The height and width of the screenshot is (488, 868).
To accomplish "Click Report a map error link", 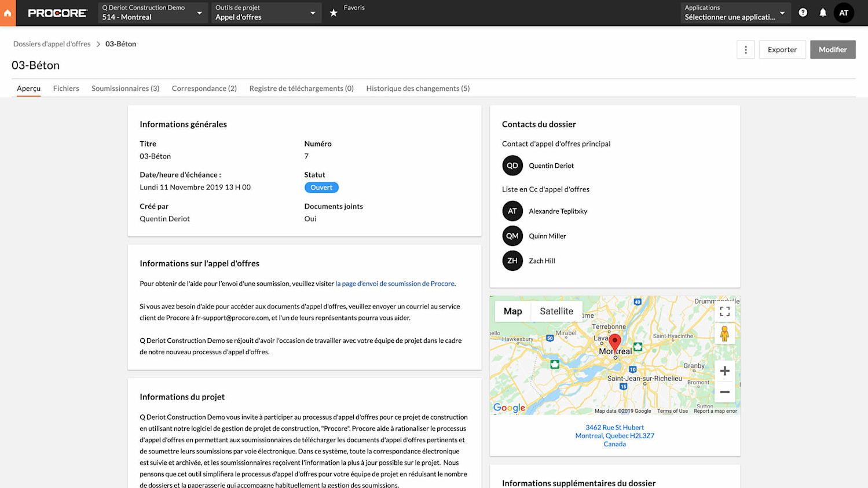I will pyautogui.click(x=715, y=411).
